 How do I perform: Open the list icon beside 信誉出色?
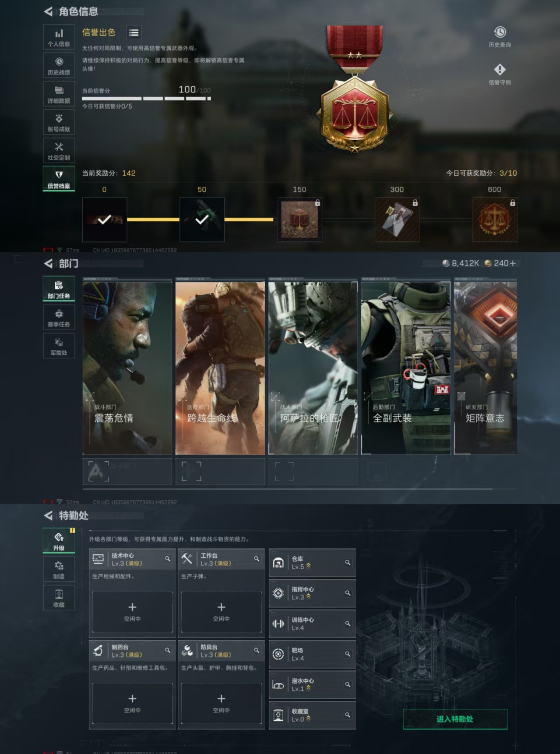pyautogui.click(x=134, y=33)
